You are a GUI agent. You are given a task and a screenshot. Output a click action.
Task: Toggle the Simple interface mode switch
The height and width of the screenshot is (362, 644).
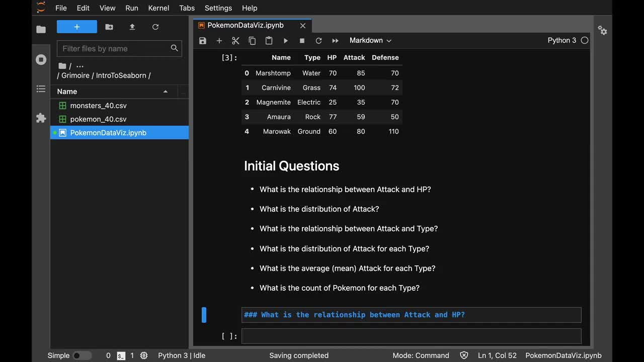tap(83, 355)
